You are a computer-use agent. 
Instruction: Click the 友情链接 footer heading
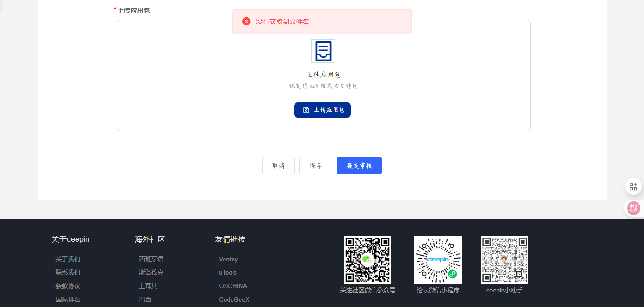click(230, 239)
